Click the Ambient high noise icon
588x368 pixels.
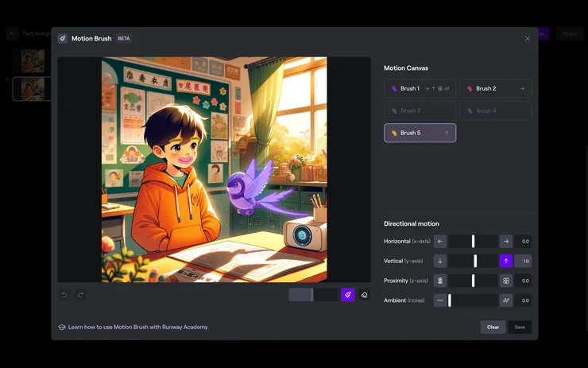[506, 300]
